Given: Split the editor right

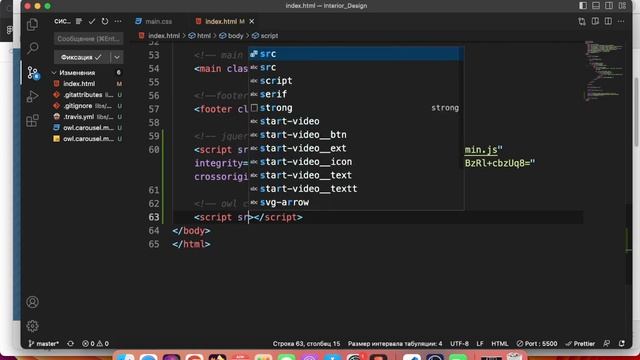Looking at the screenshot, I should (608, 21).
